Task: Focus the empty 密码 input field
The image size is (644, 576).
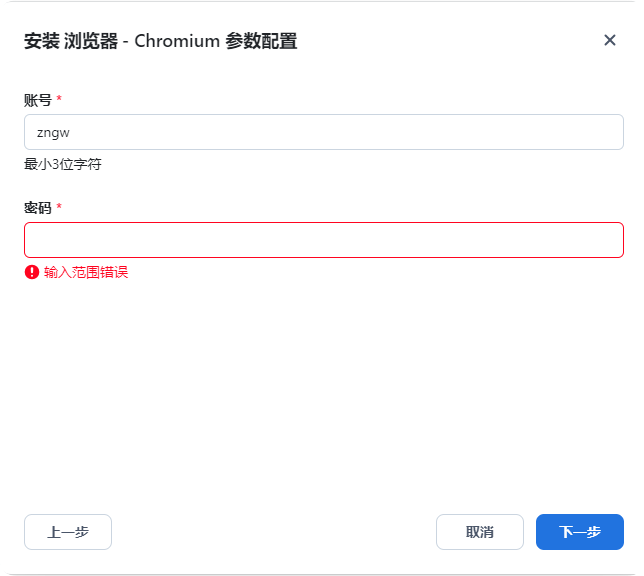Action: click(x=324, y=240)
